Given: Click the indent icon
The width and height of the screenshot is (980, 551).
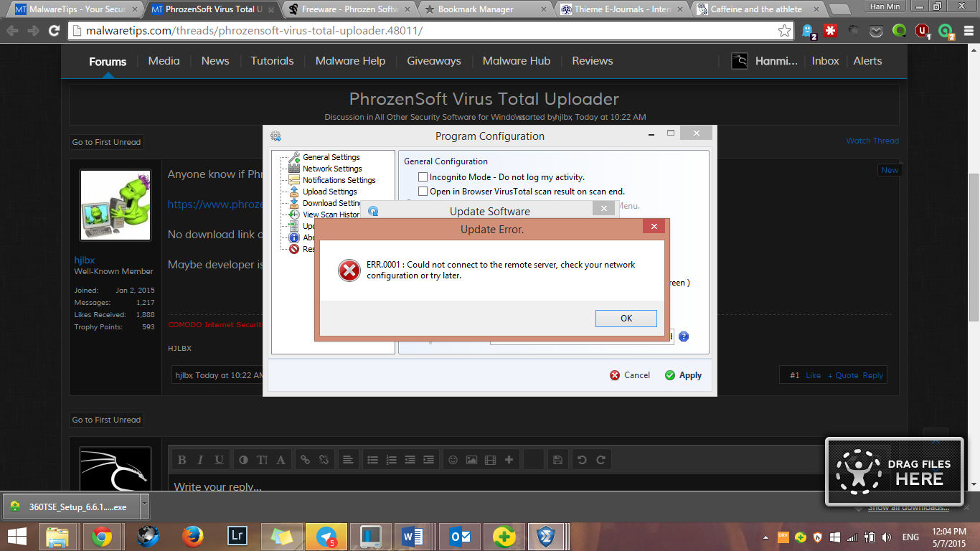Looking at the screenshot, I should tap(428, 460).
